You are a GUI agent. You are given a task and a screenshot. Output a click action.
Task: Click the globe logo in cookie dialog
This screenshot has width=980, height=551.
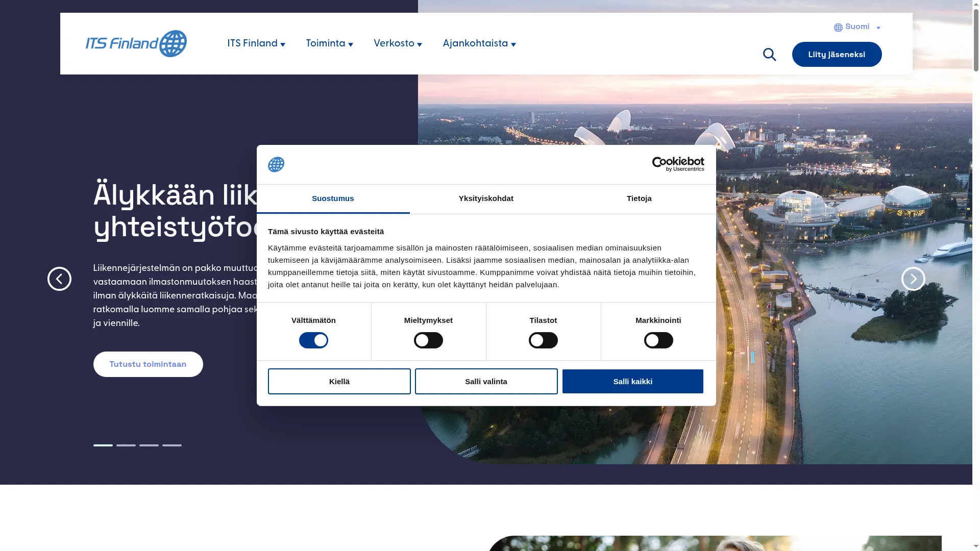276,164
